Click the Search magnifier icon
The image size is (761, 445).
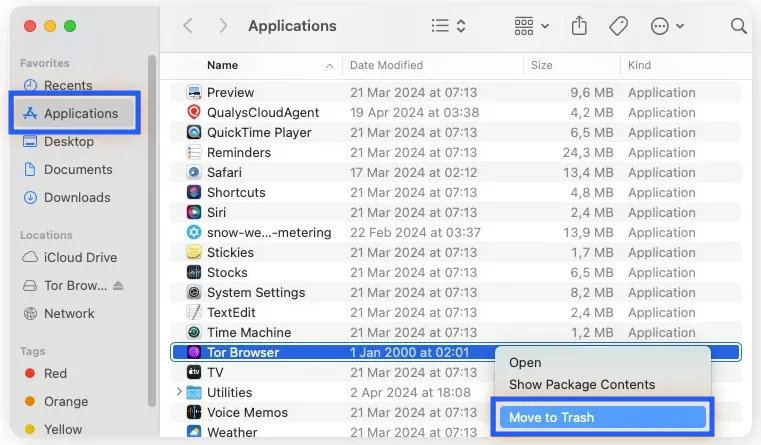pyautogui.click(x=738, y=26)
